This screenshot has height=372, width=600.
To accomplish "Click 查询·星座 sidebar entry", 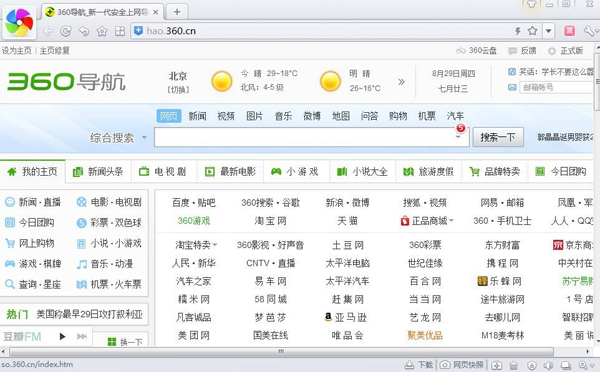I will click(33, 284).
